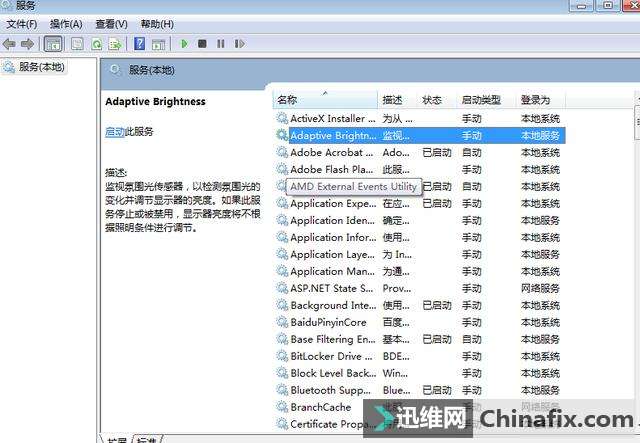
Task: Sort by the 登录为 column header
Action: click(x=541, y=100)
